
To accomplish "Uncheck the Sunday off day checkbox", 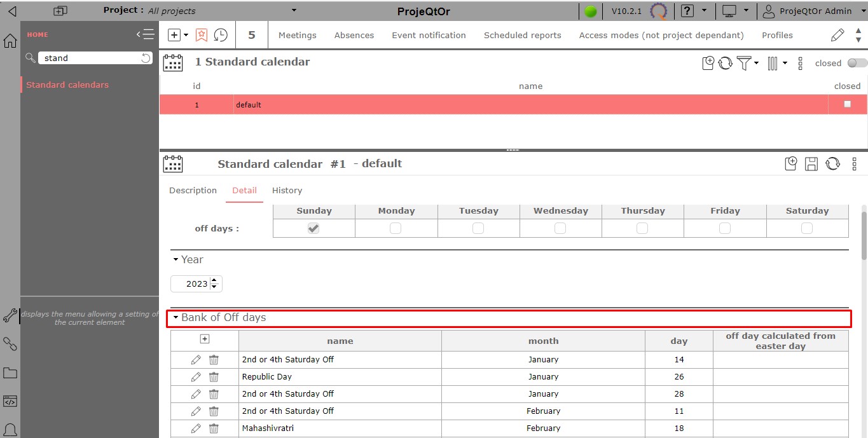I will 313,228.
